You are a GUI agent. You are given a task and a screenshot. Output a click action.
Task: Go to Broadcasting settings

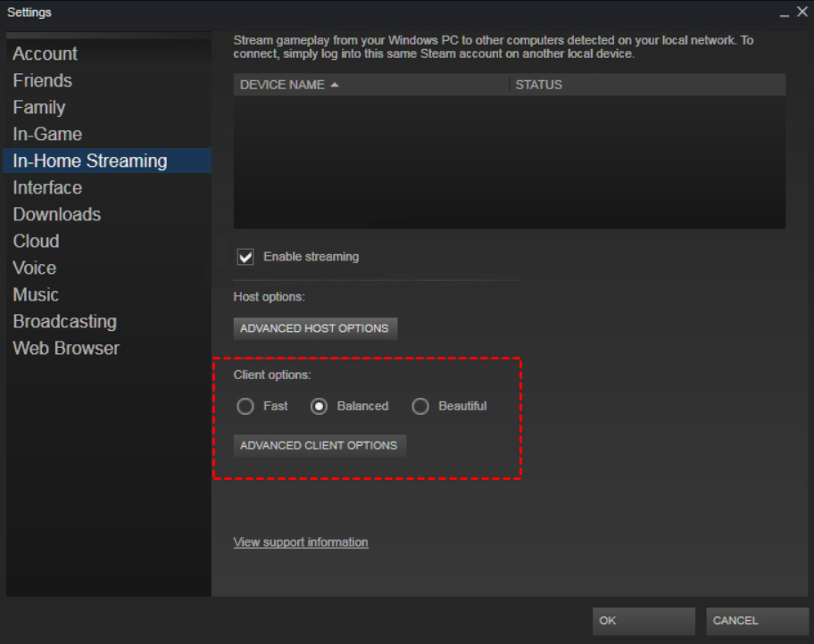pyautogui.click(x=65, y=321)
